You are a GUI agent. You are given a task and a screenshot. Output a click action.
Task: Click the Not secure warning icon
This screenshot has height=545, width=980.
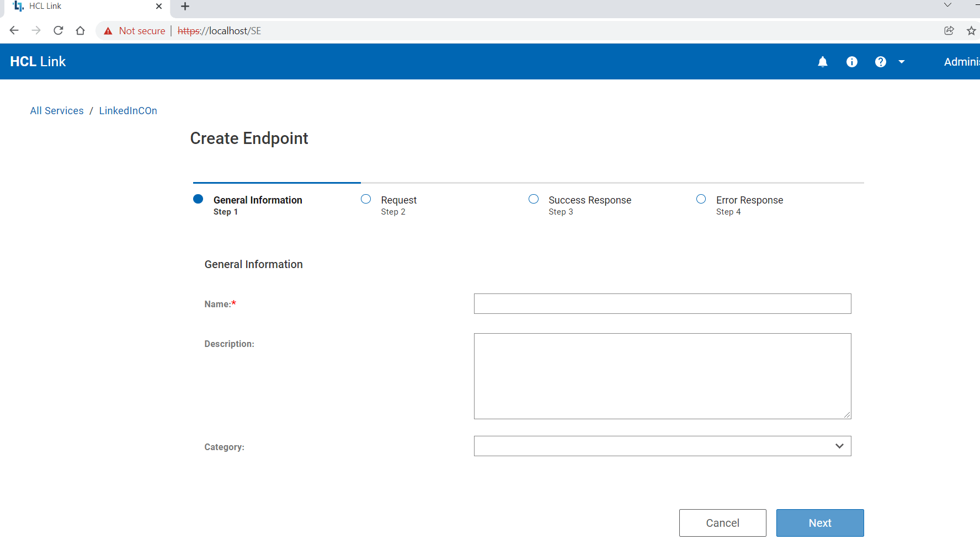108,30
